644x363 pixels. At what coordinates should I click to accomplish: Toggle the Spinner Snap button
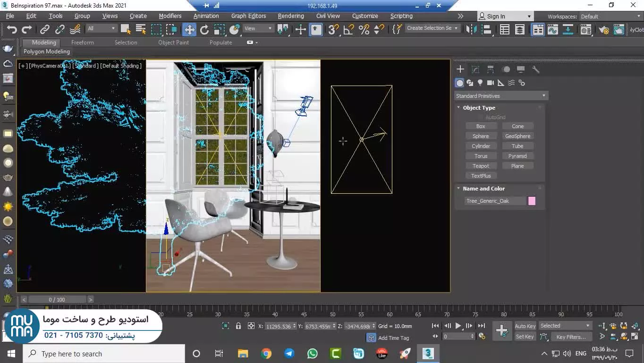(379, 29)
